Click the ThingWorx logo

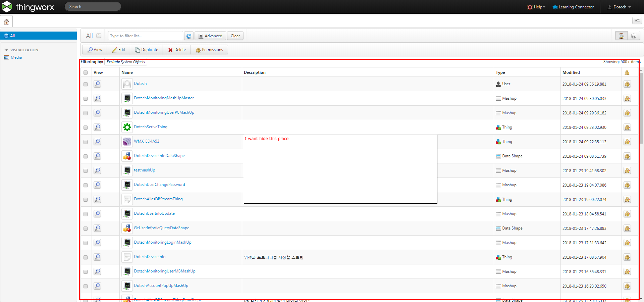click(28, 7)
